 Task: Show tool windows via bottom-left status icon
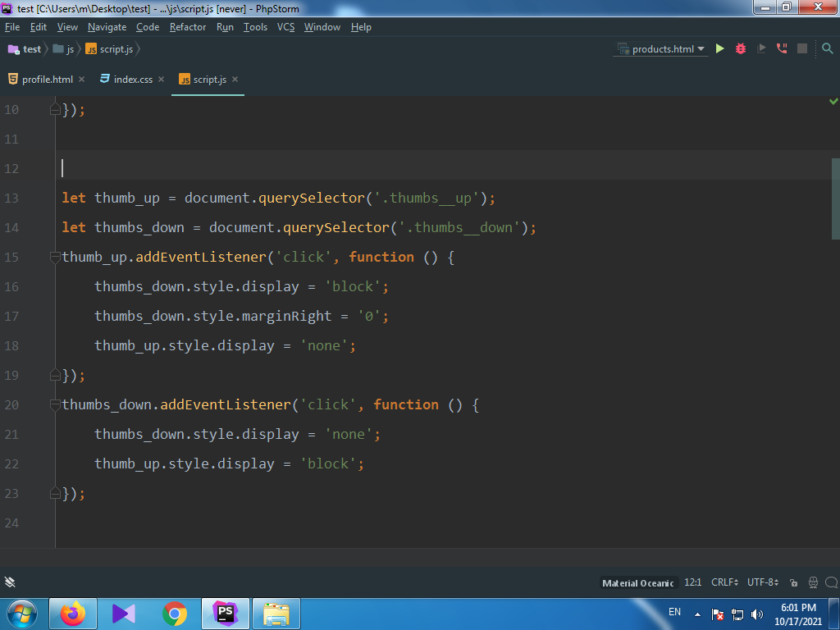coord(10,582)
